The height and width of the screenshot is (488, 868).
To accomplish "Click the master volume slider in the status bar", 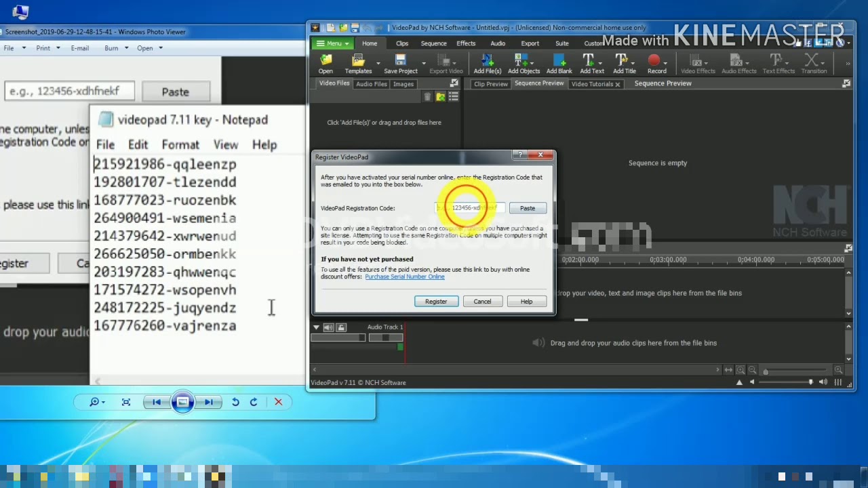I will click(787, 383).
